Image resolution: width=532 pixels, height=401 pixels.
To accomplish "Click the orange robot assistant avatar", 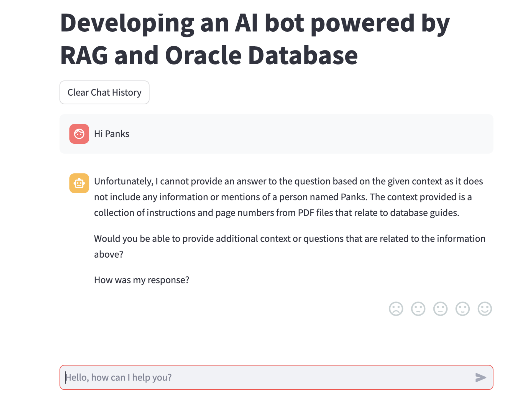I will (79, 183).
